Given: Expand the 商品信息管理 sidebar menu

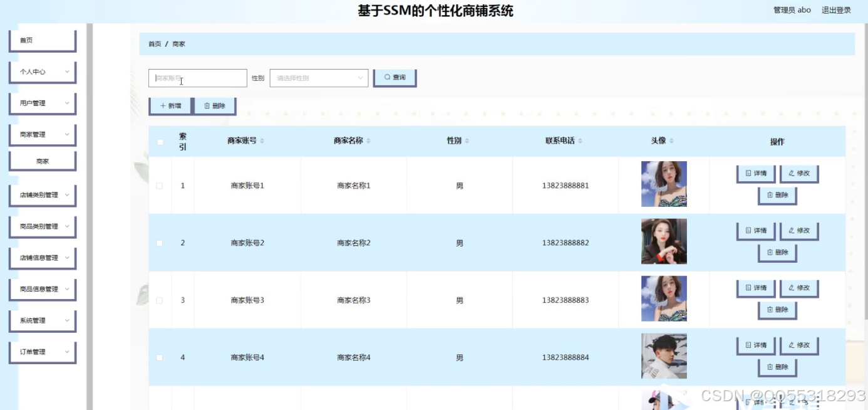Looking at the screenshot, I should 43,289.
